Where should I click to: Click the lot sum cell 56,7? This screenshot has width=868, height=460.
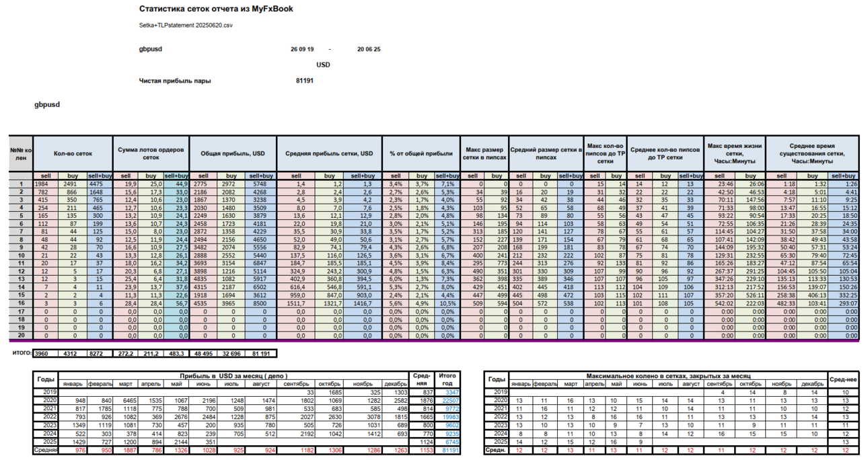click(x=177, y=303)
